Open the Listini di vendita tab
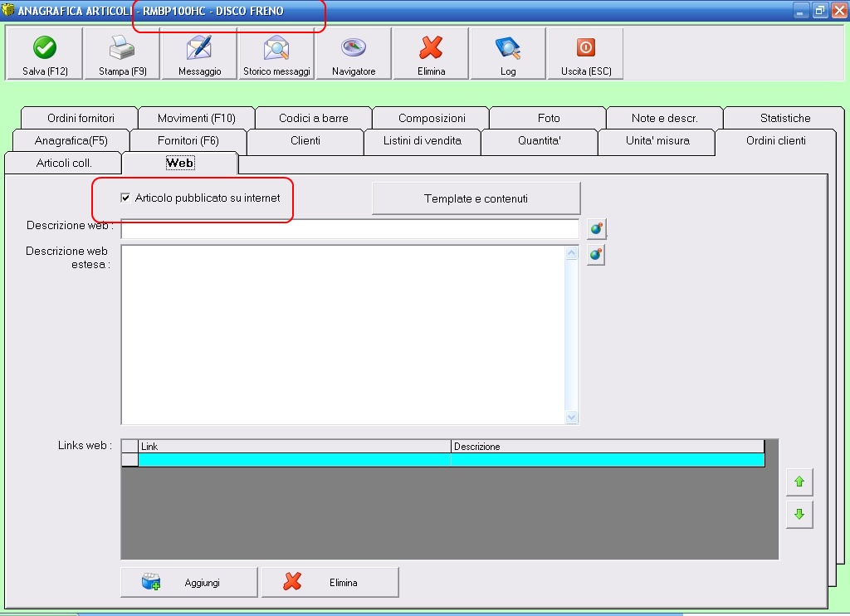Viewport: 850px width, 616px height. pos(423,141)
